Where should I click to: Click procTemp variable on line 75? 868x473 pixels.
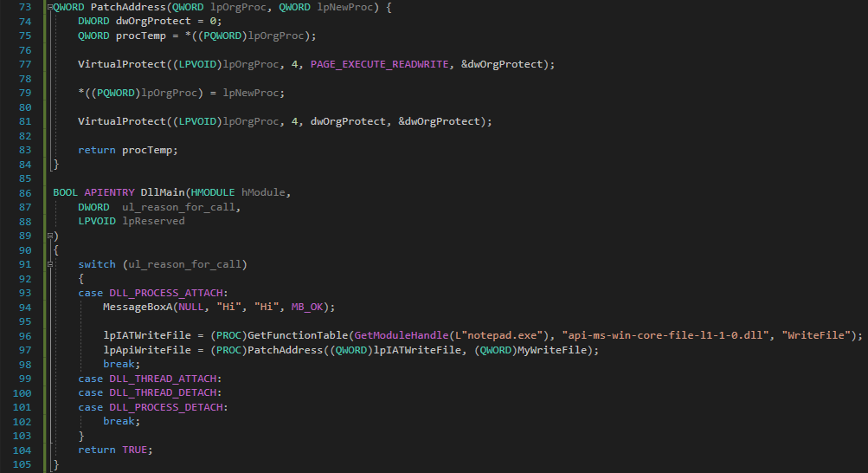click(140, 36)
